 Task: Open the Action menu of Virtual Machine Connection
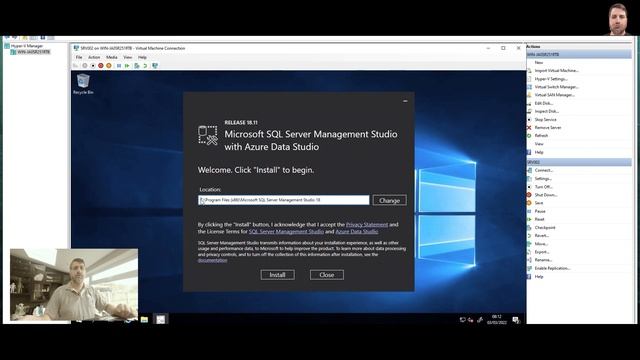(x=94, y=57)
